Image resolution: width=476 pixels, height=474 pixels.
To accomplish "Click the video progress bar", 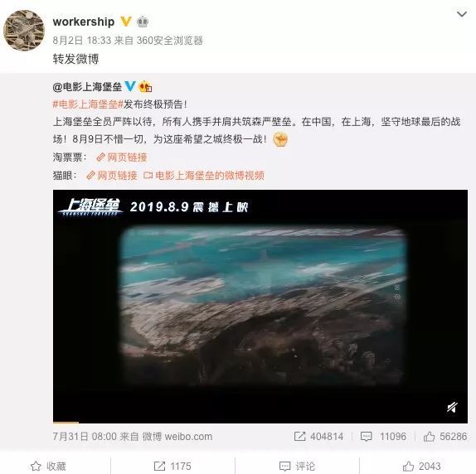I will tap(260, 422).
